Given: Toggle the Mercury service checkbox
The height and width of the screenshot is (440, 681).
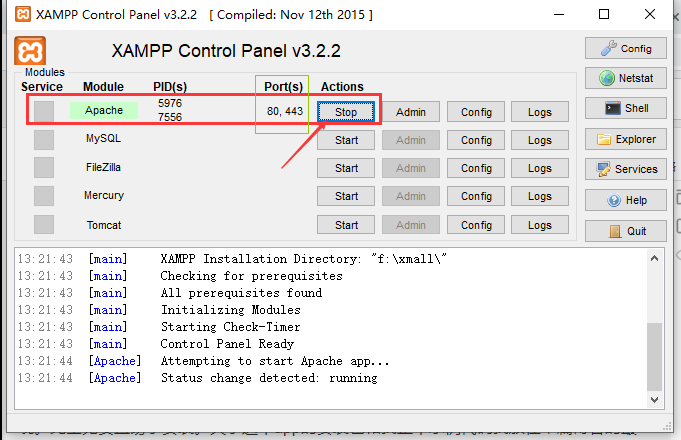Looking at the screenshot, I should pyautogui.click(x=44, y=196).
